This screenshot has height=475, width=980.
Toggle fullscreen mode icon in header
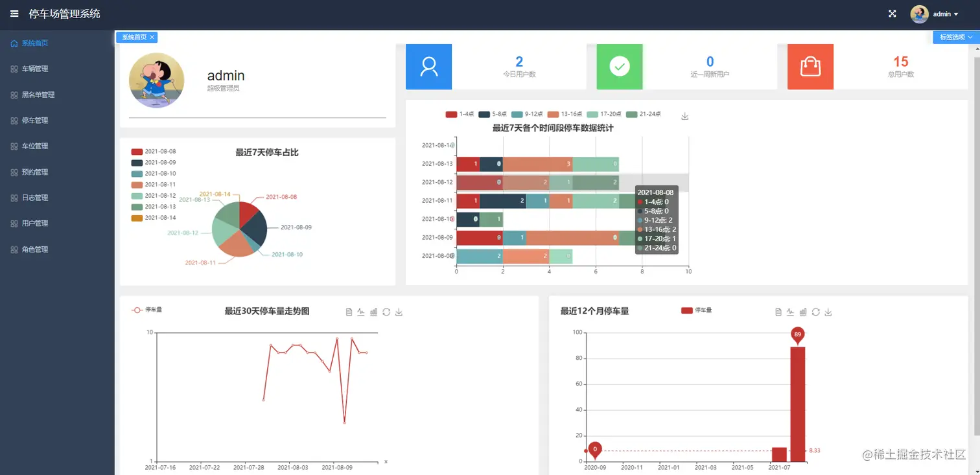[892, 14]
